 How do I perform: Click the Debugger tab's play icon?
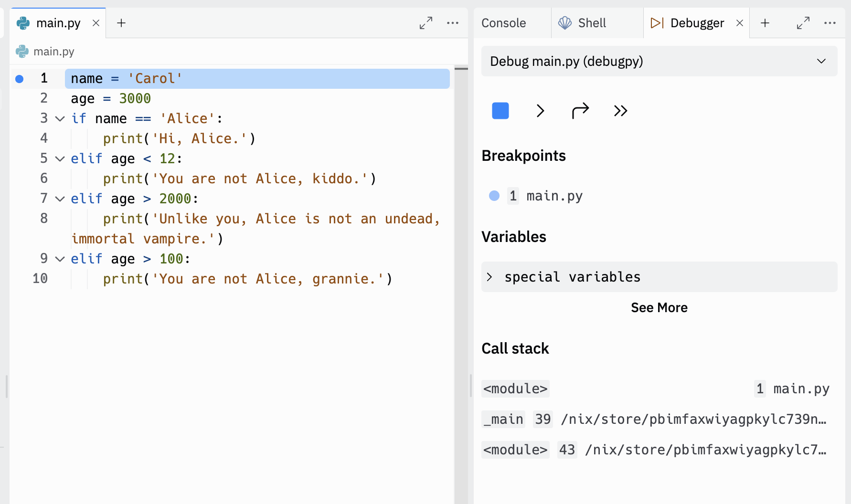click(x=657, y=23)
